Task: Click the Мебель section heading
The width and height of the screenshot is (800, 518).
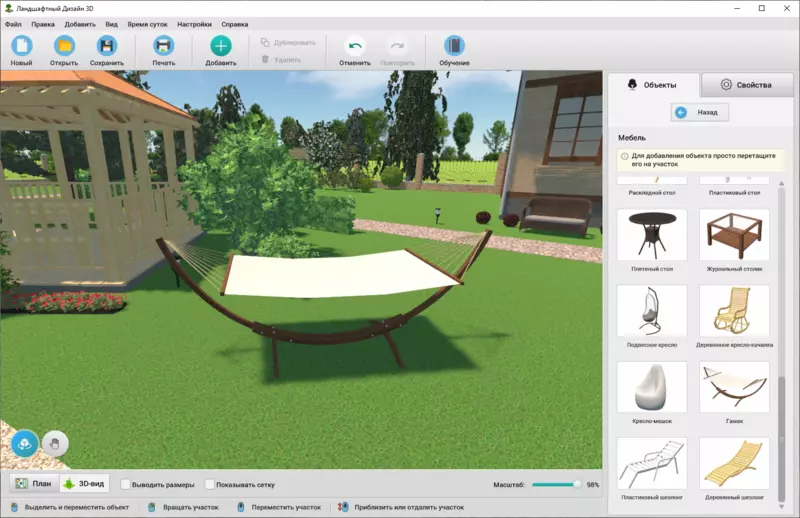Action: point(632,138)
